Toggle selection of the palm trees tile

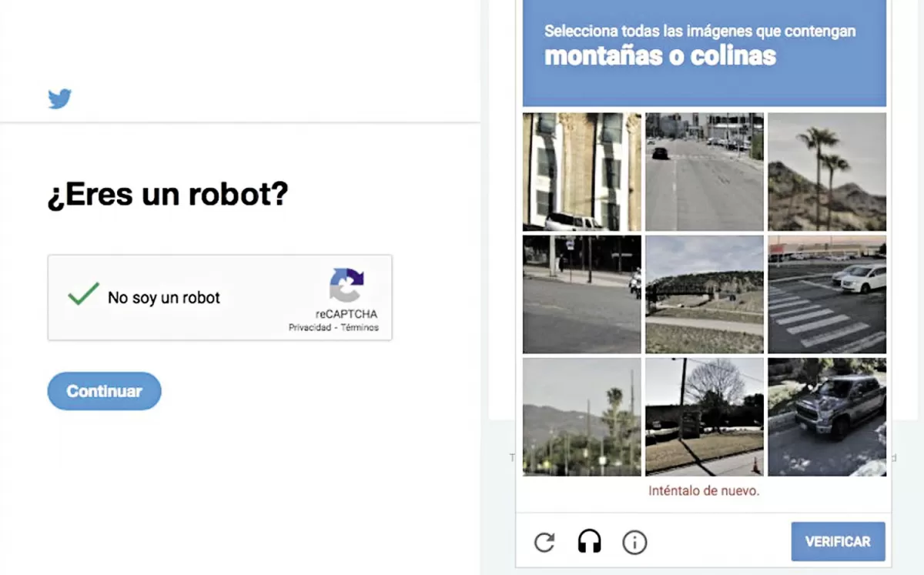[x=826, y=172]
